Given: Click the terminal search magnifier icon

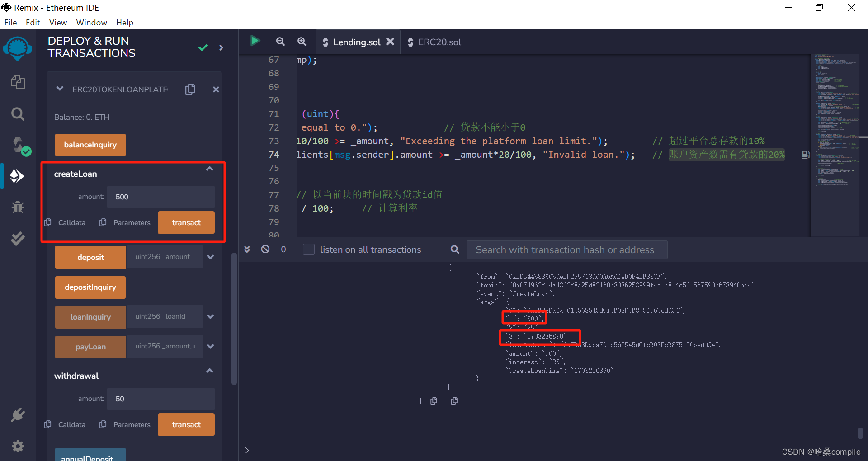Looking at the screenshot, I should click(455, 249).
